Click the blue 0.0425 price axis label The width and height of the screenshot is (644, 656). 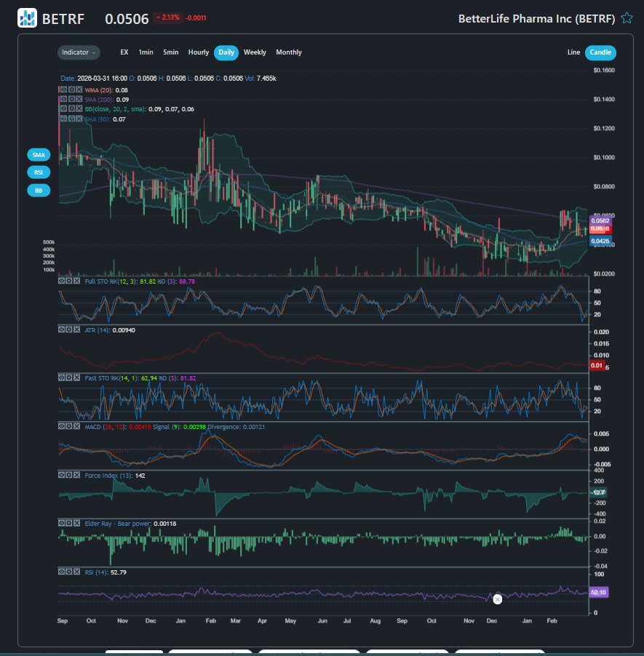pyautogui.click(x=600, y=241)
